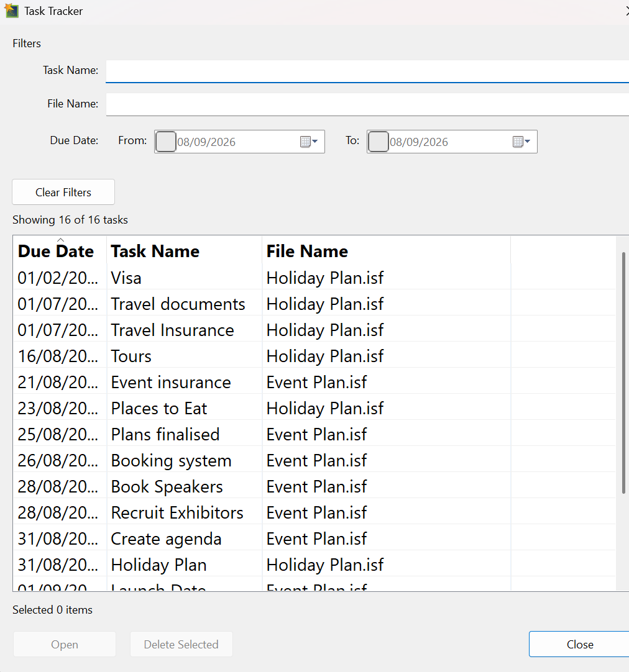Click the 23/08/20... due date cell
This screenshot has width=629, height=672.
(x=58, y=409)
